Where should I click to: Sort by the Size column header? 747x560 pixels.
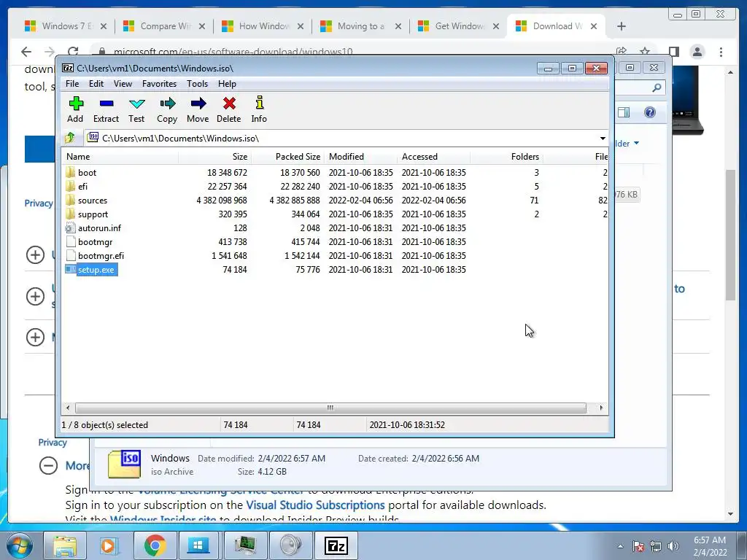tap(215, 157)
